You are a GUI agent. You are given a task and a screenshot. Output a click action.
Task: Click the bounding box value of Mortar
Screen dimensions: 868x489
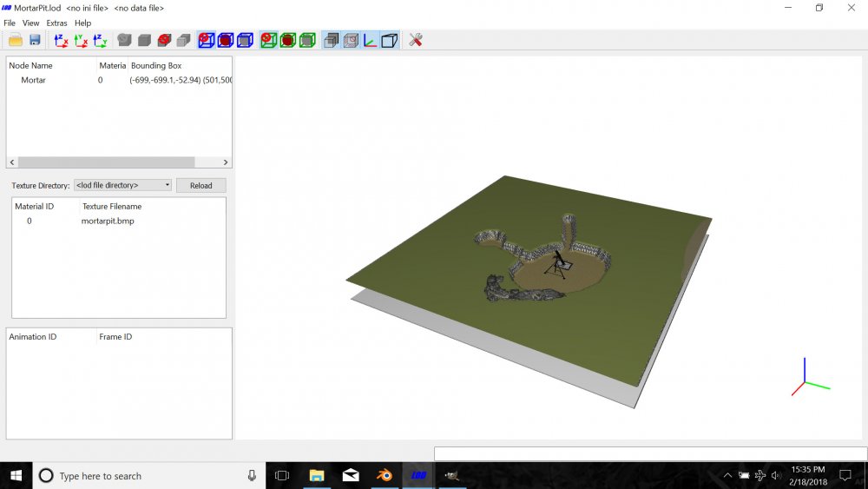pyautogui.click(x=181, y=80)
